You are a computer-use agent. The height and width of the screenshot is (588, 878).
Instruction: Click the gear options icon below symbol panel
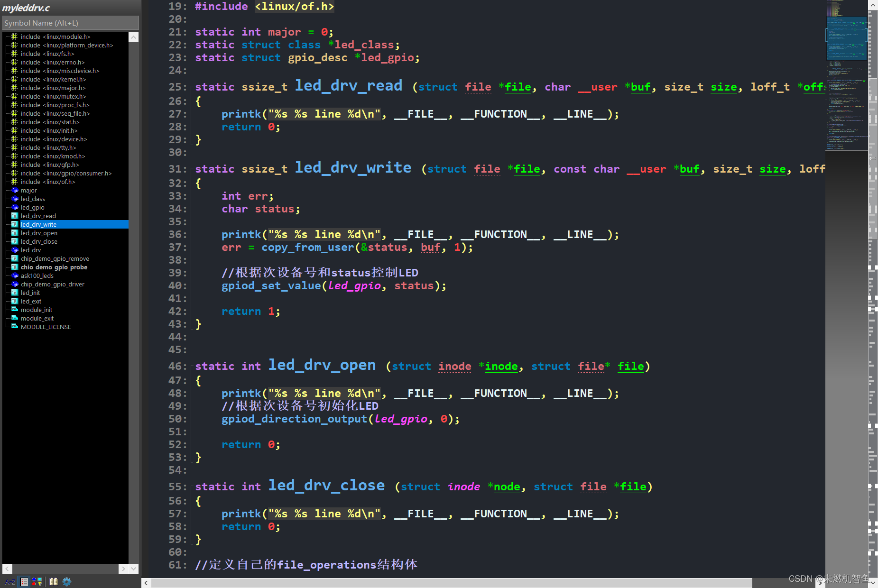click(x=66, y=581)
